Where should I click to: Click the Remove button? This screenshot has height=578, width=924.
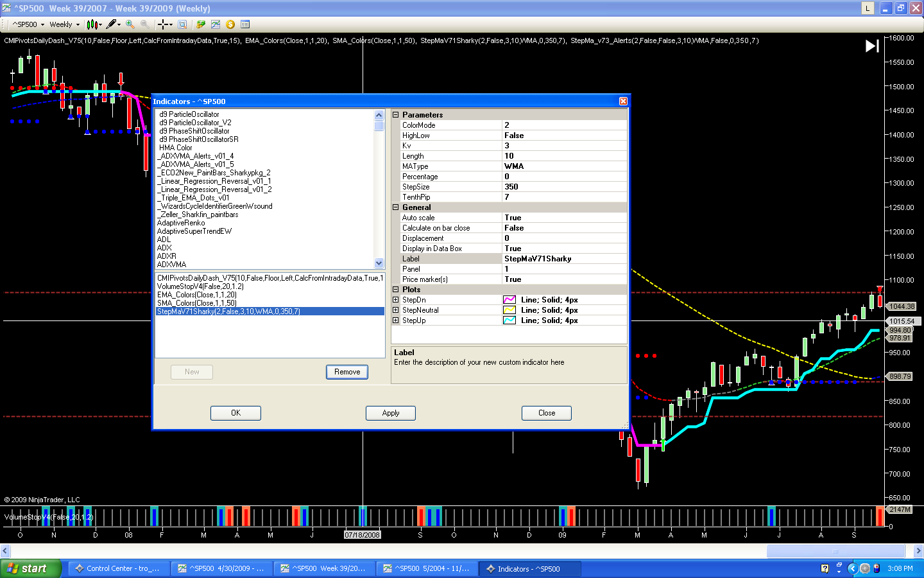[347, 372]
